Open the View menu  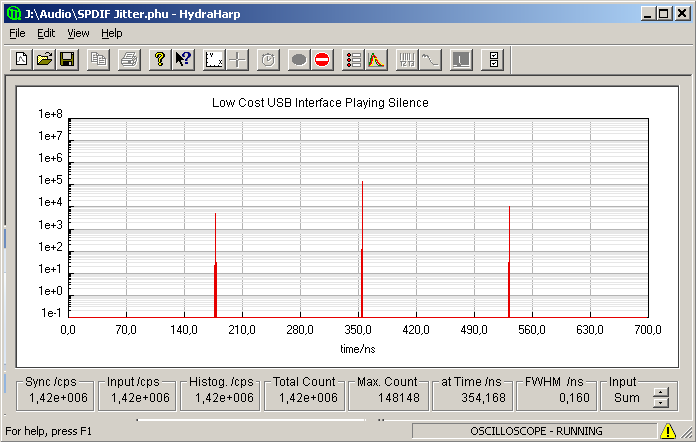pyautogui.click(x=78, y=33)
